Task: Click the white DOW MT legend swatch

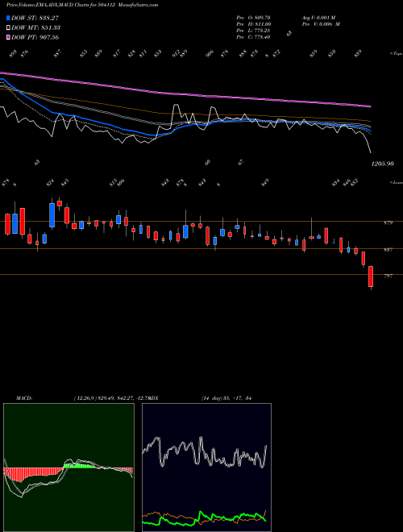Action: 8,27
